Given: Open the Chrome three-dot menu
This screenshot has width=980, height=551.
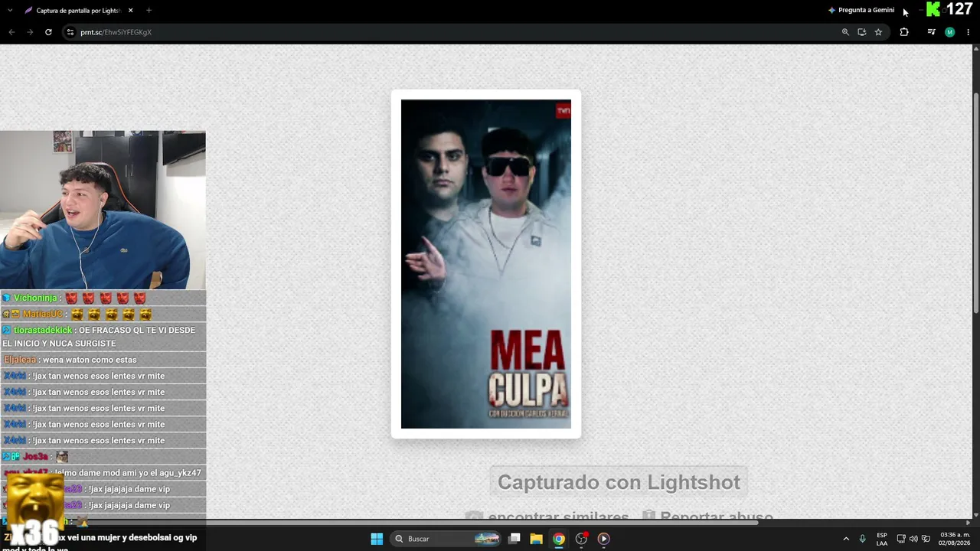Looking at the screenshot, I should pos(969,32).
